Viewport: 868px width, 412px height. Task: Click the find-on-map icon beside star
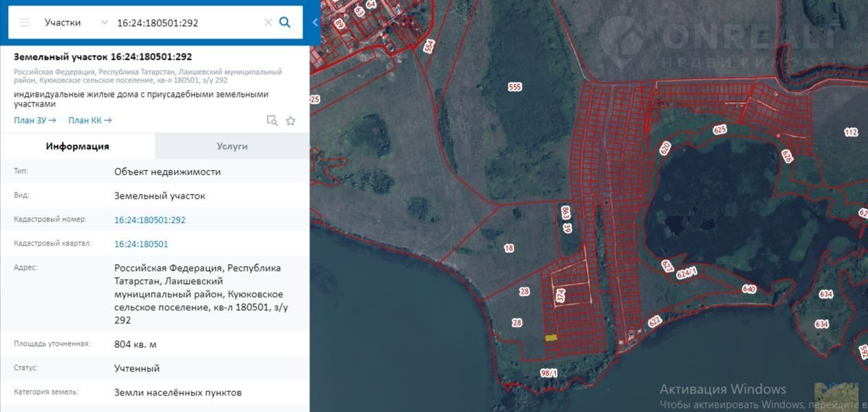tap(272, 120)
